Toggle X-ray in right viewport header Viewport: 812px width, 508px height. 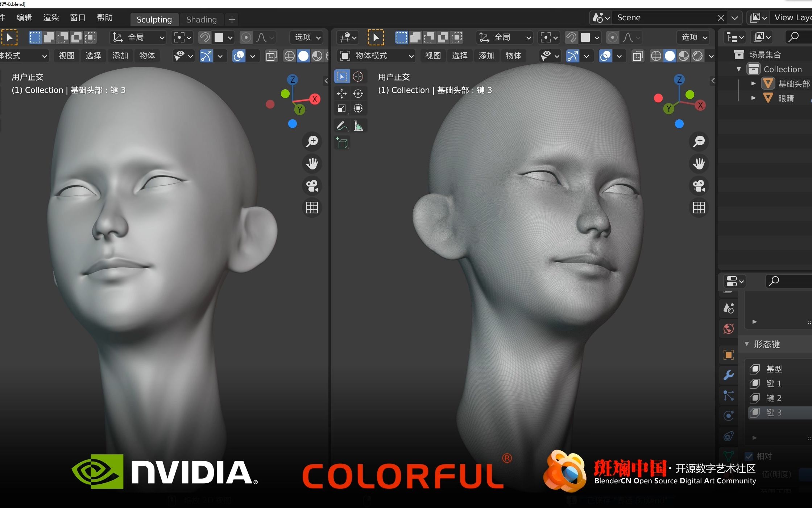click(x=638, y=56)
